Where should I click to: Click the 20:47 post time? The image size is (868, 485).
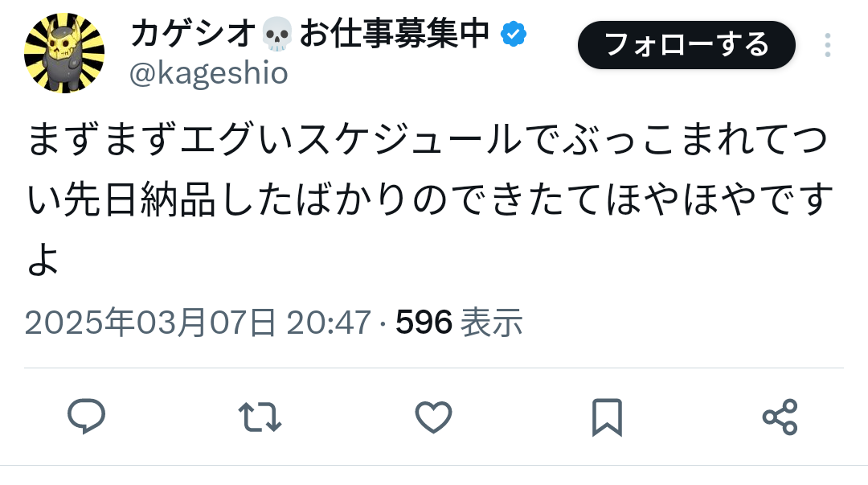coord(329,323)
